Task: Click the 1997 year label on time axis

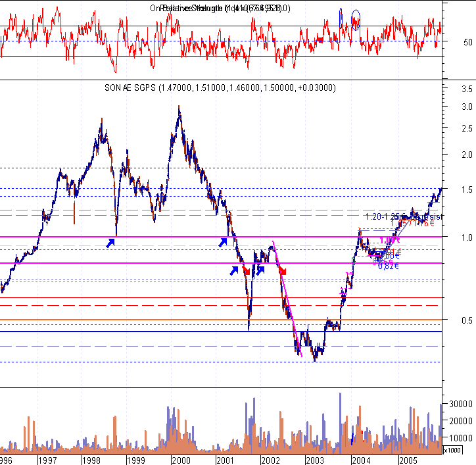Action: click(x=47, y=460)
